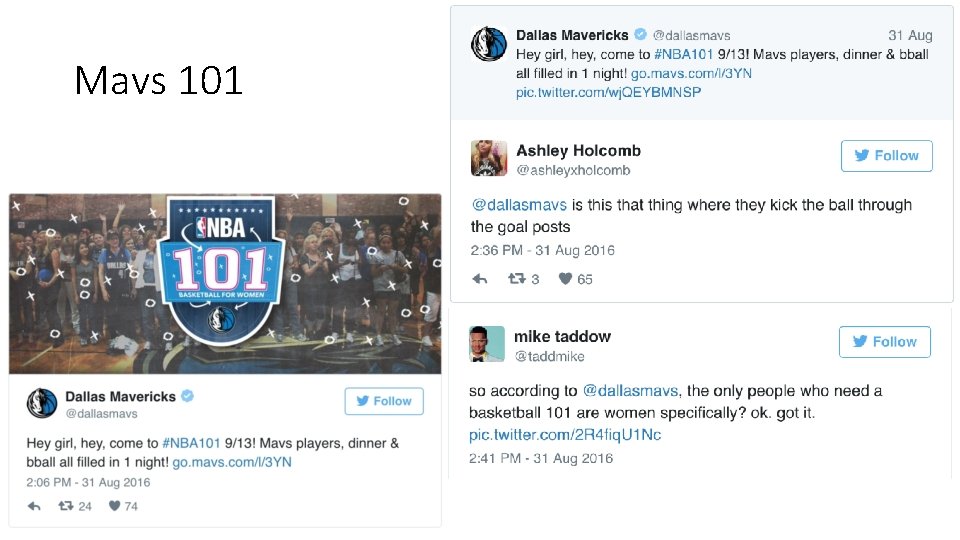Like Ashley Holcomb's tweet with 65 likes
Screen dimensions: 960x540
pyautogui.click(x=566, y=279)
